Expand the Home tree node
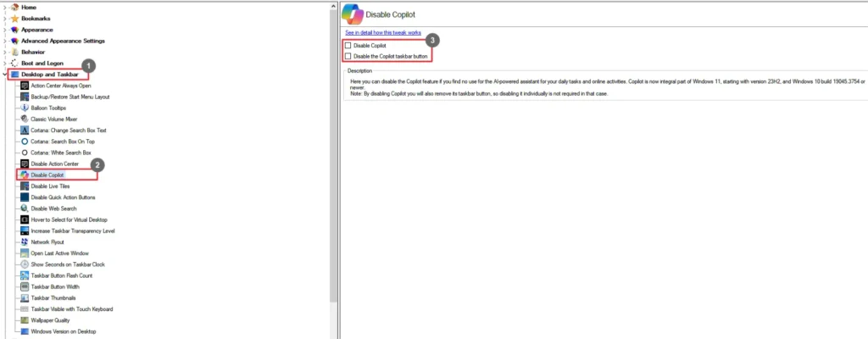The width and height of the screenshot is (868, 339). tap(4, 7)
